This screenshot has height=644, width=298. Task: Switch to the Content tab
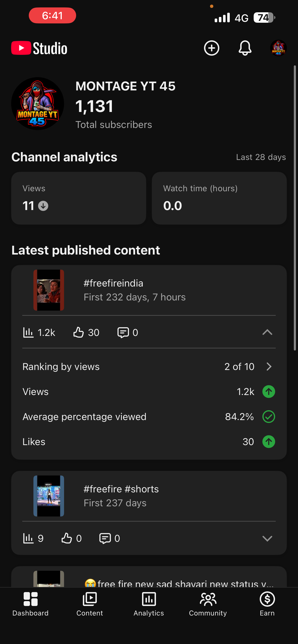pos(90,604)
